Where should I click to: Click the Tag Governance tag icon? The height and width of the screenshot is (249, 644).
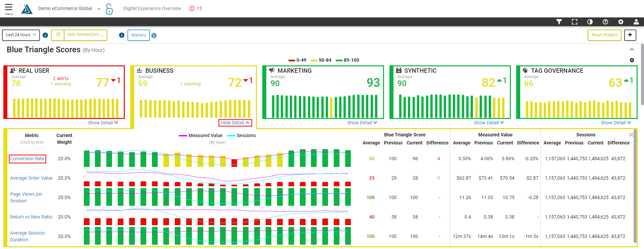pyautogui.click(x=526, y=70)
